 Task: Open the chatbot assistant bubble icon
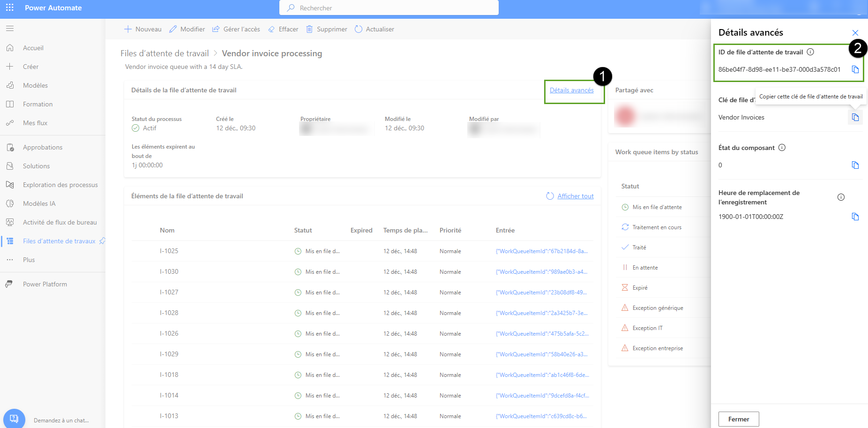coord(14,419)
